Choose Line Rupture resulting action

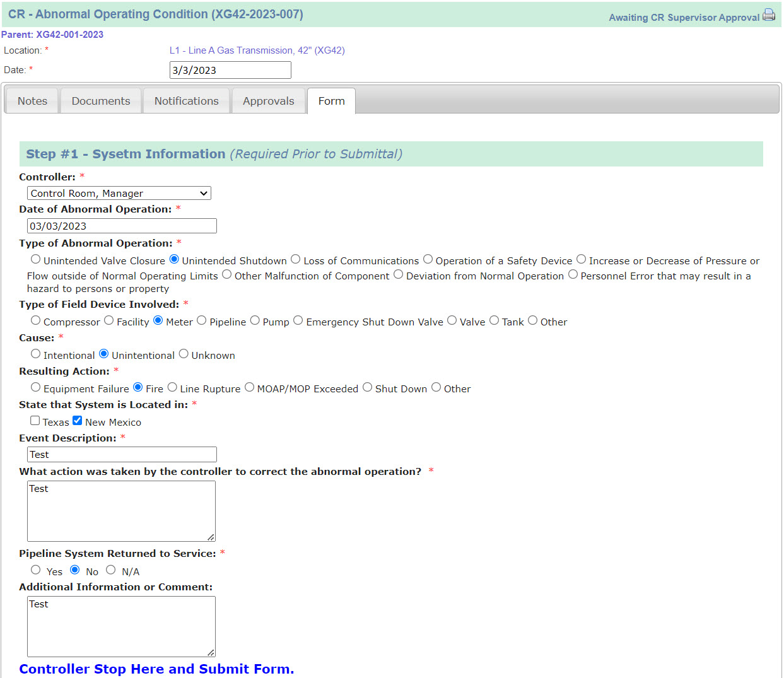[x=172, y=387]
